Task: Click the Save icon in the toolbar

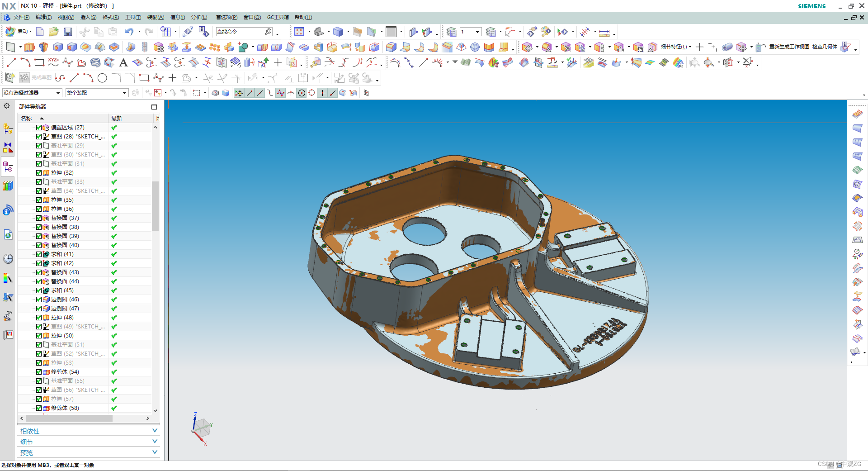Action: point(68,32)
